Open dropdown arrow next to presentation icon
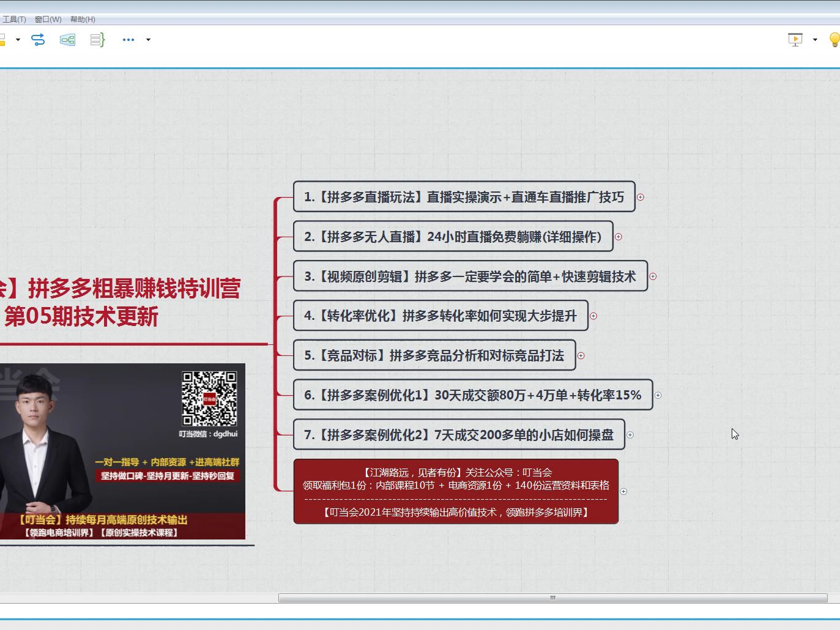Image resolution: width=840 pixels, height=630 pixels. pyautogui.click(x=815, y=40)
